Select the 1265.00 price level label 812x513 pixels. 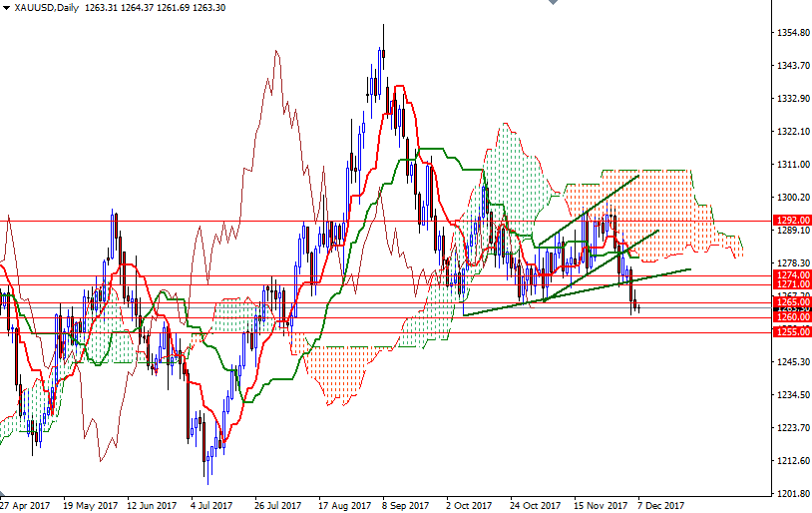click(x=792, y=301)
